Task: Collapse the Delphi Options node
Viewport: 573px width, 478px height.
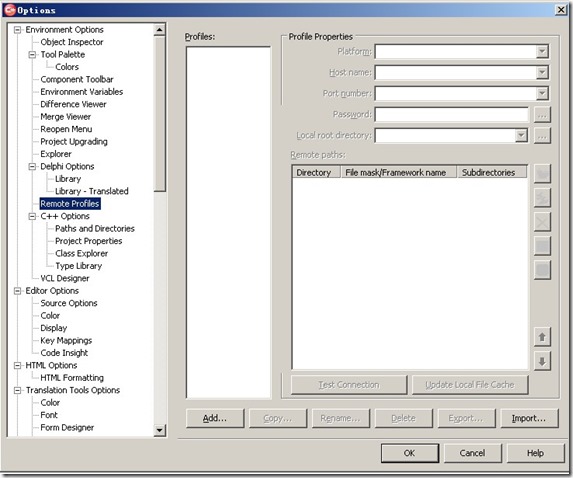Action: (x=32, y=166)
